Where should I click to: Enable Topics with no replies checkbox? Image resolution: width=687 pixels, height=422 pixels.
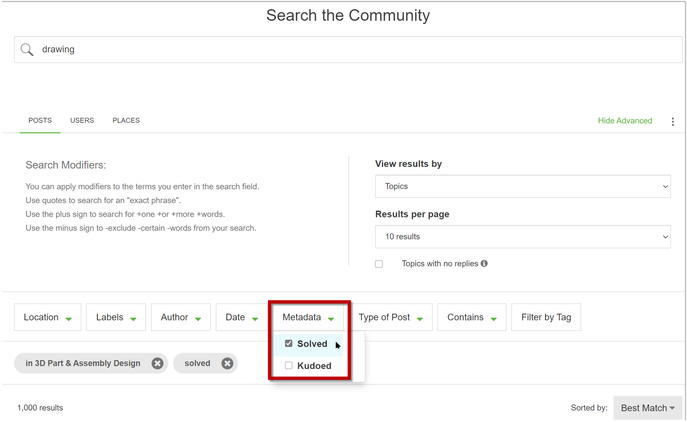[379, 264]
